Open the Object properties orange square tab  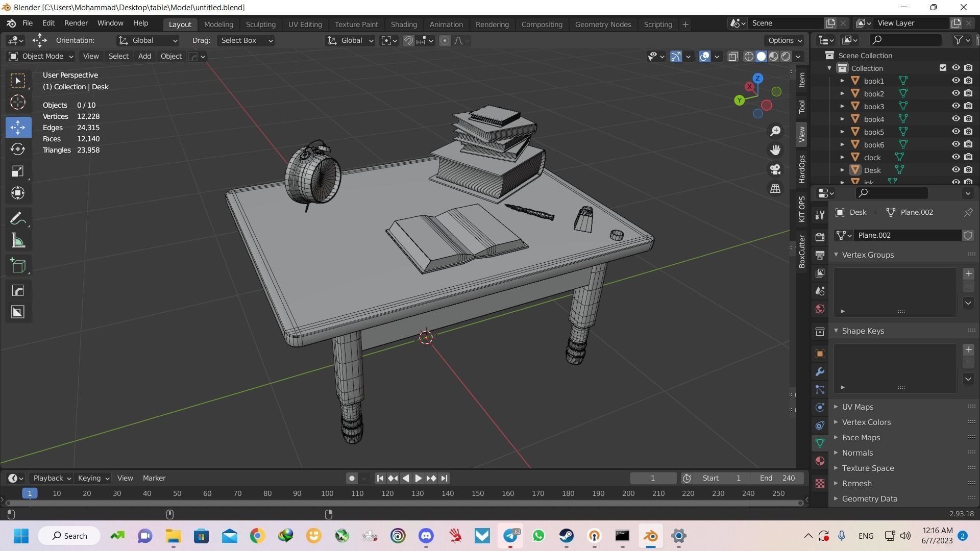820,354
